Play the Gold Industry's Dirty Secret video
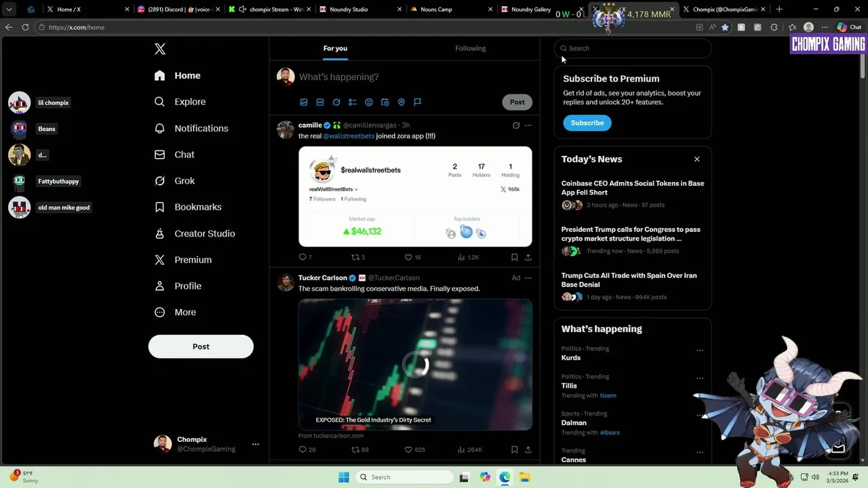 415,365
